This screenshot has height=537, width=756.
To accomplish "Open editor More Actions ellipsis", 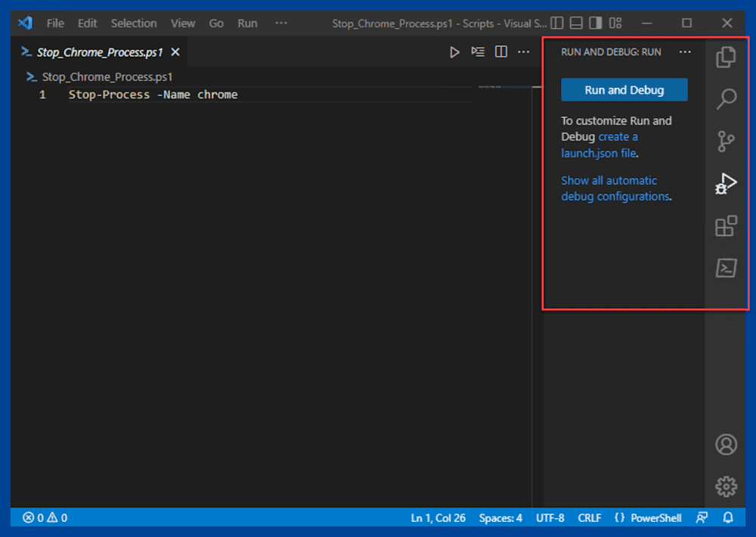I will click(x=524, y=51).
